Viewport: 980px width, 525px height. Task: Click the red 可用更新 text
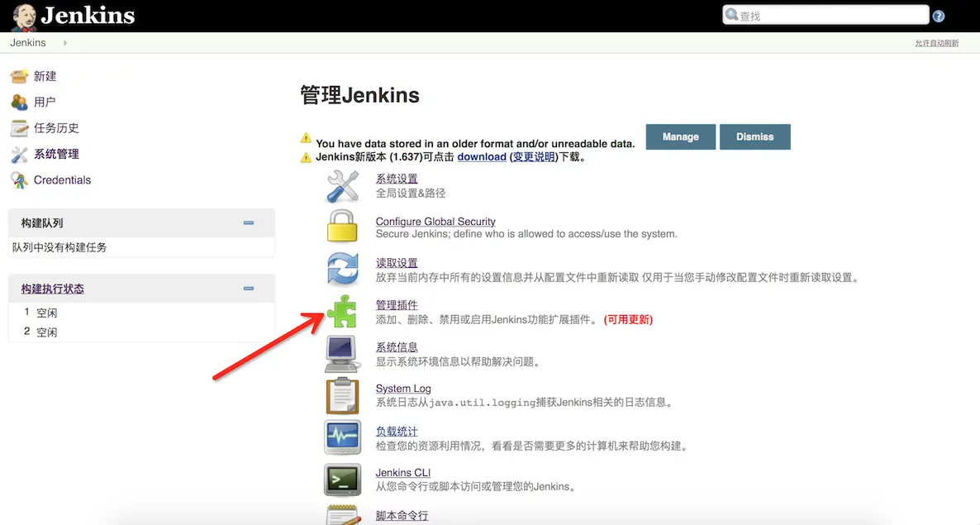628,319
